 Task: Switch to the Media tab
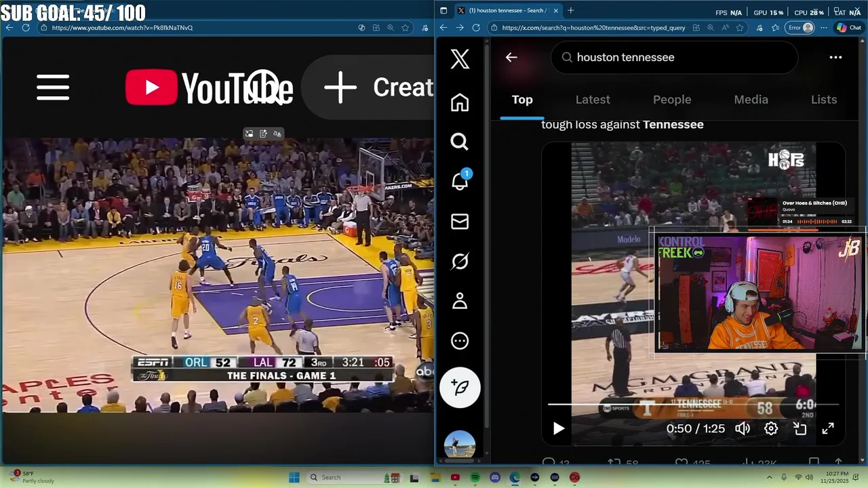[x=751, y=100]
